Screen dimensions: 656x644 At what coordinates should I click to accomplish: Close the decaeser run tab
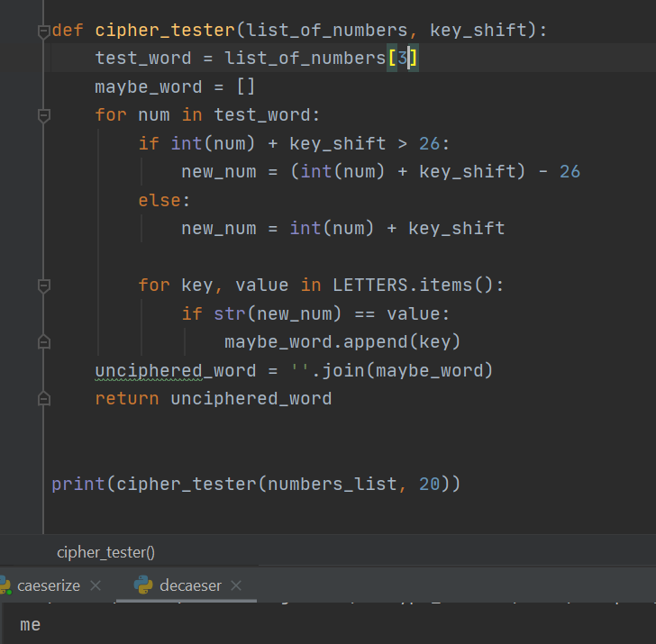pos(236,585)
